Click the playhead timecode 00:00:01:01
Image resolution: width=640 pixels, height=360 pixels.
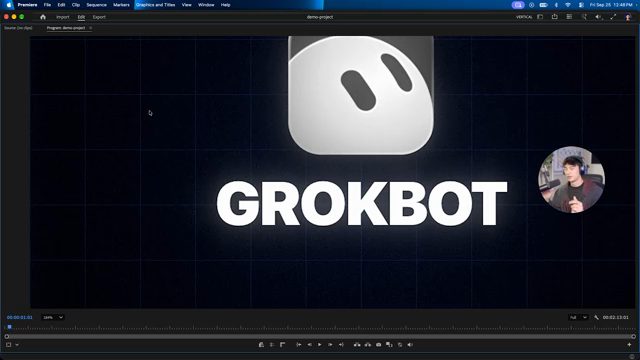(20, 318)
